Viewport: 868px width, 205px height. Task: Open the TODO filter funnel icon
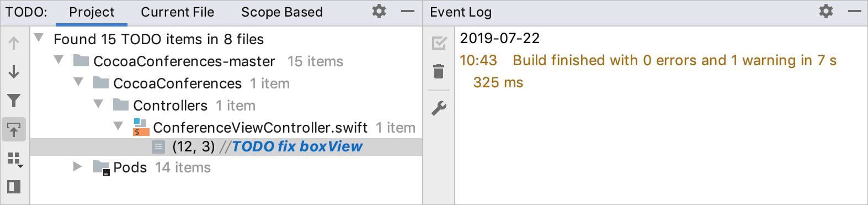pyautogui.click(x=14, y=101)
